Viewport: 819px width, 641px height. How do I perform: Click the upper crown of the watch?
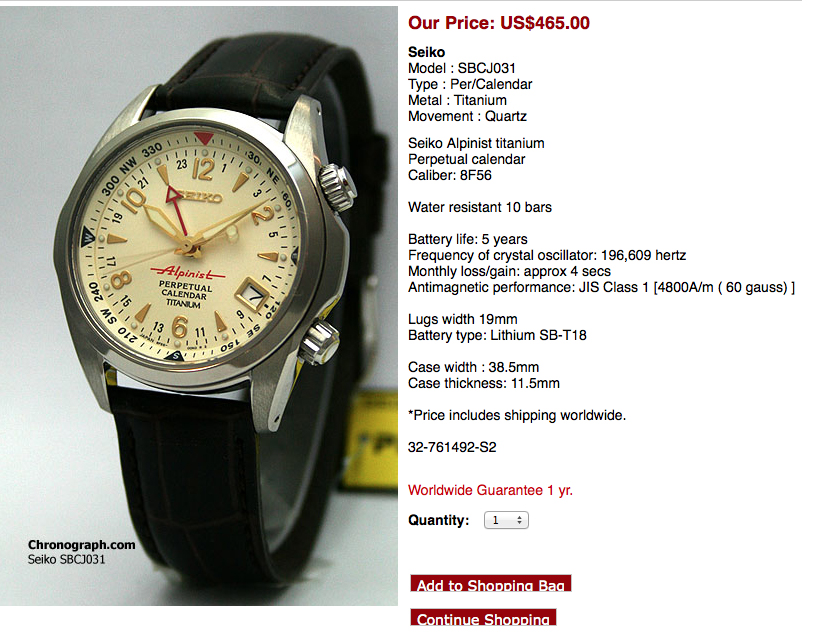[x=337, y=187]
